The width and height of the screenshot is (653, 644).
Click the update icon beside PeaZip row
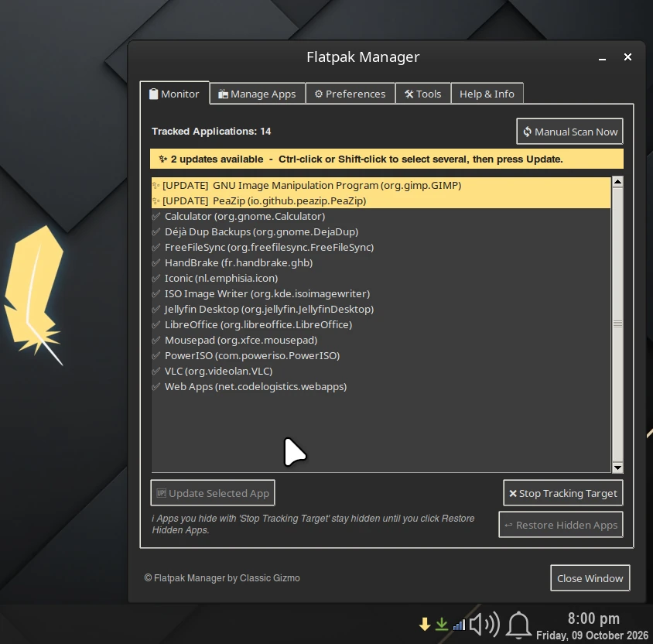click(x=156, y=200)
